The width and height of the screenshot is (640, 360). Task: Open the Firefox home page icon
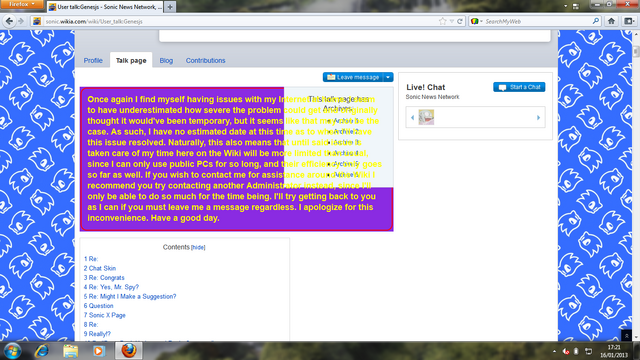click(x=611, y=21)
